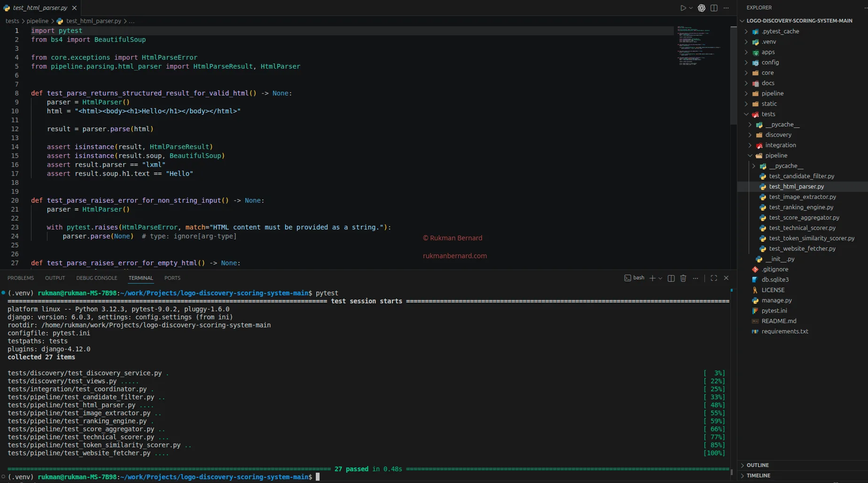
Task: Open terminal panel More Actions ellipsis
Action: (696, 278)
